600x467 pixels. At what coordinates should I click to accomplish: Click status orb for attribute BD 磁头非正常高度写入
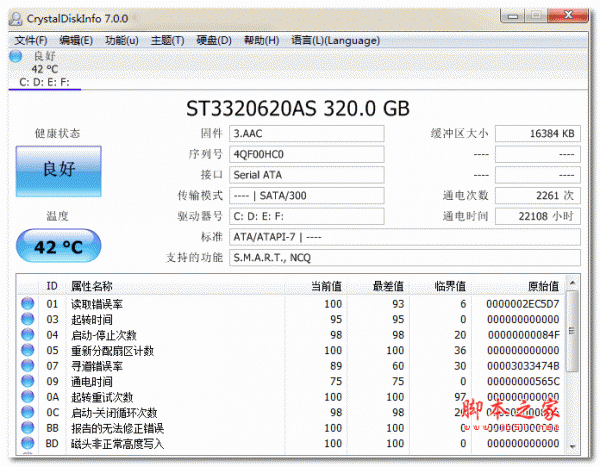pyautogui.click(x=27, y=443)
